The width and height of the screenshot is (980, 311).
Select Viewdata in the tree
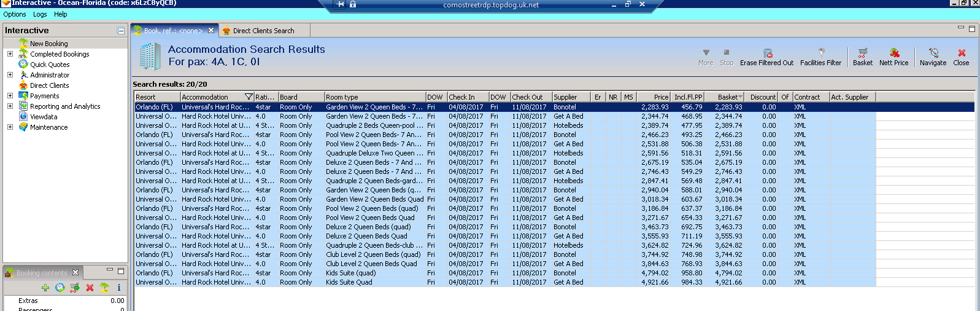tap(44, 117)
